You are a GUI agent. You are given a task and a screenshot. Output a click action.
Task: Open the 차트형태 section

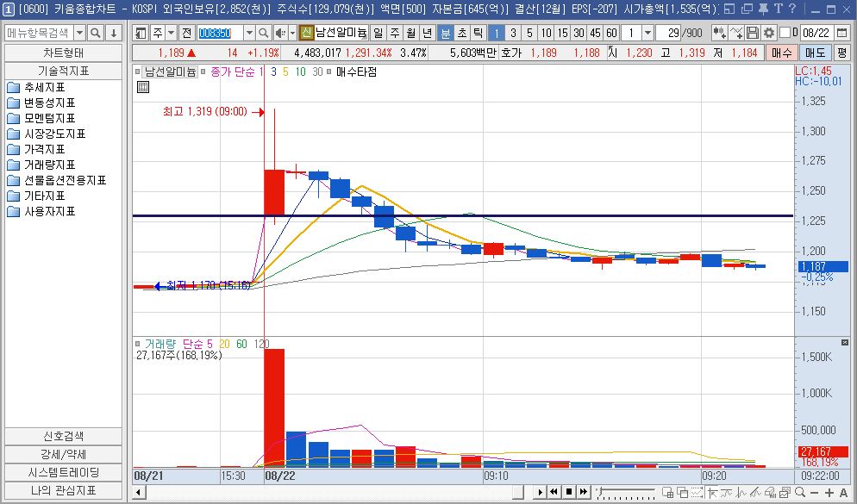pos(64,53)
